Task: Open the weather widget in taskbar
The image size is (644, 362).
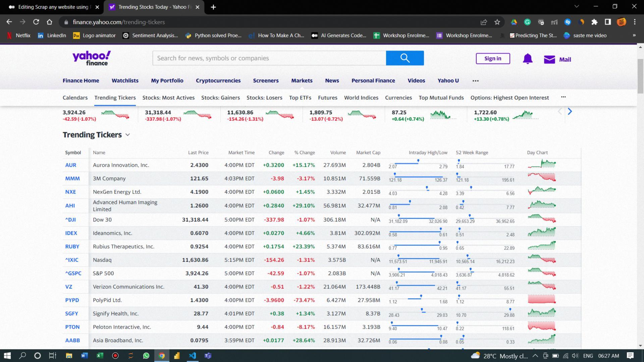Action: click(x=499, y=356)
